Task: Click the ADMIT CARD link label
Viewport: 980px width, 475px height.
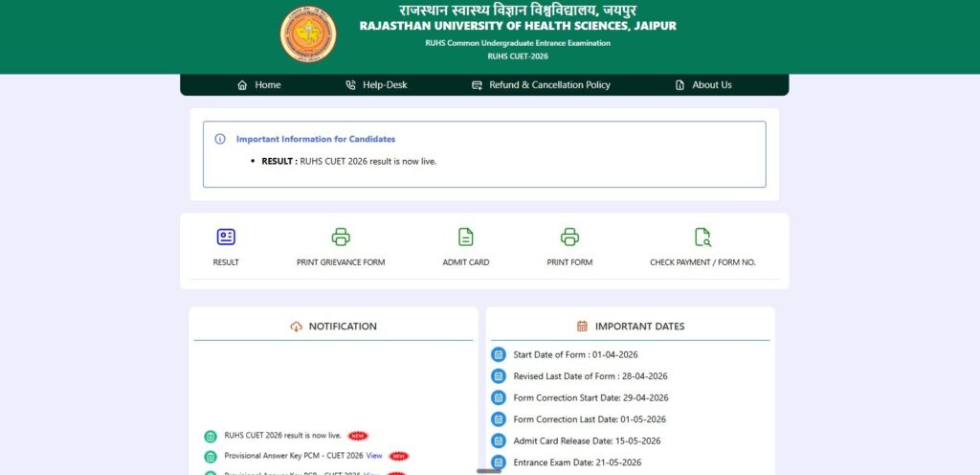Action: coord(466,262)
